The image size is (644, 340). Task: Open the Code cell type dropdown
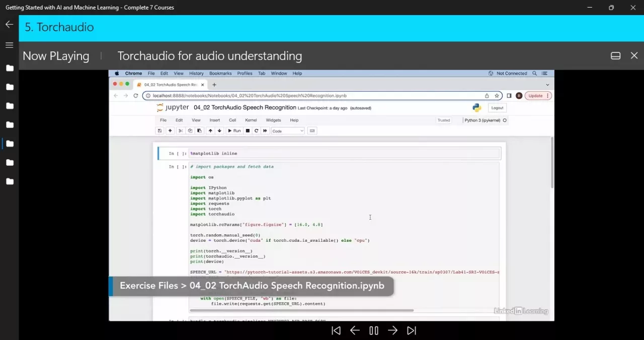(288, 131)
